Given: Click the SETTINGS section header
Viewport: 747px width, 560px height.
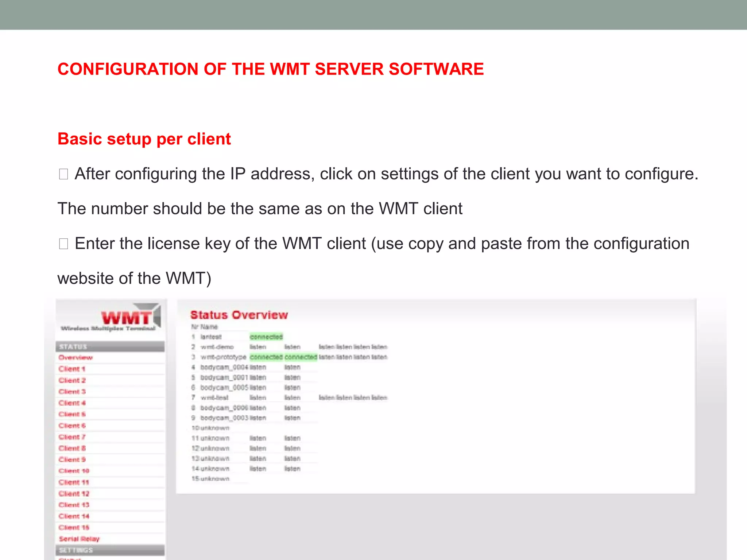Looking at the screenshot, I should [110, 550].
